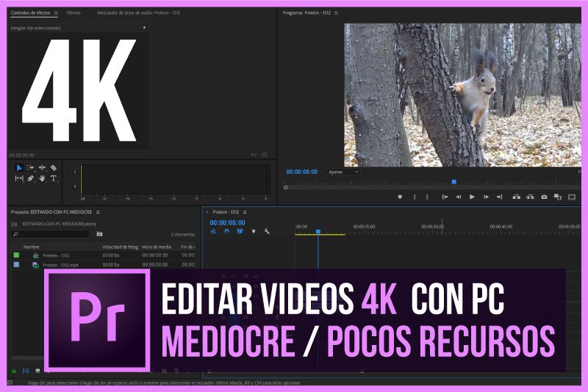Click the Extract button
The image size is (588, 392).
pos(530,197)
